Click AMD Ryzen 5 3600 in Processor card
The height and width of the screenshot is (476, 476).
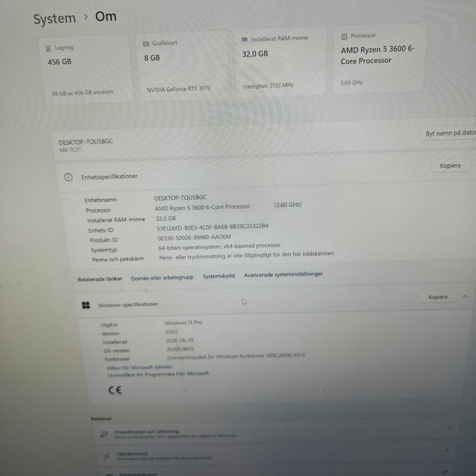[378, 55]
